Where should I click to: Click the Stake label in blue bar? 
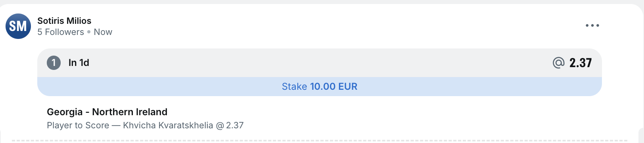(x=294, y=87)
